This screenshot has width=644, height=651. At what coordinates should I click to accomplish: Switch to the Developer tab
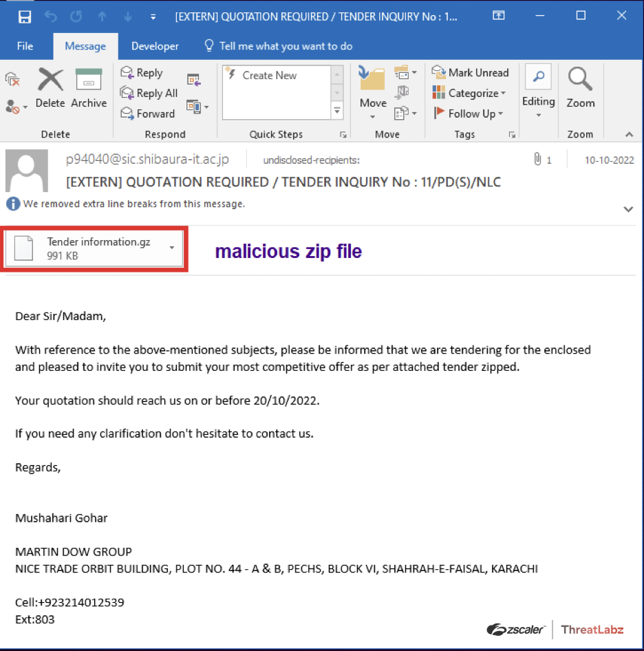tap(155, 46)
